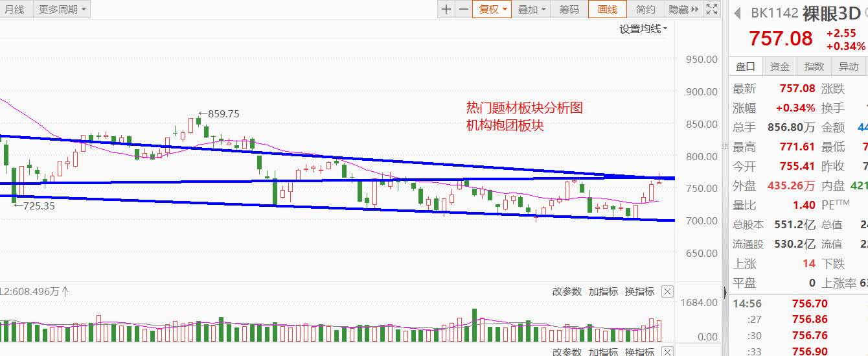Click the 950.00 price axis label

(702, 59)
